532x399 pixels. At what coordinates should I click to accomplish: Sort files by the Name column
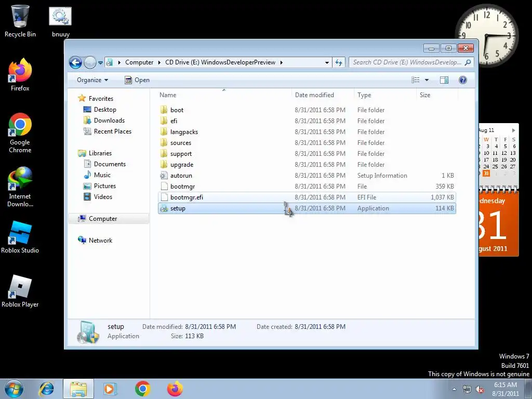tap(224, 95)
